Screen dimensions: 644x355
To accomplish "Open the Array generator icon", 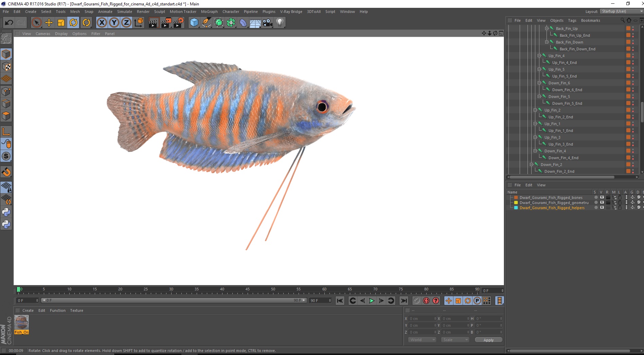I will [231, 23].
